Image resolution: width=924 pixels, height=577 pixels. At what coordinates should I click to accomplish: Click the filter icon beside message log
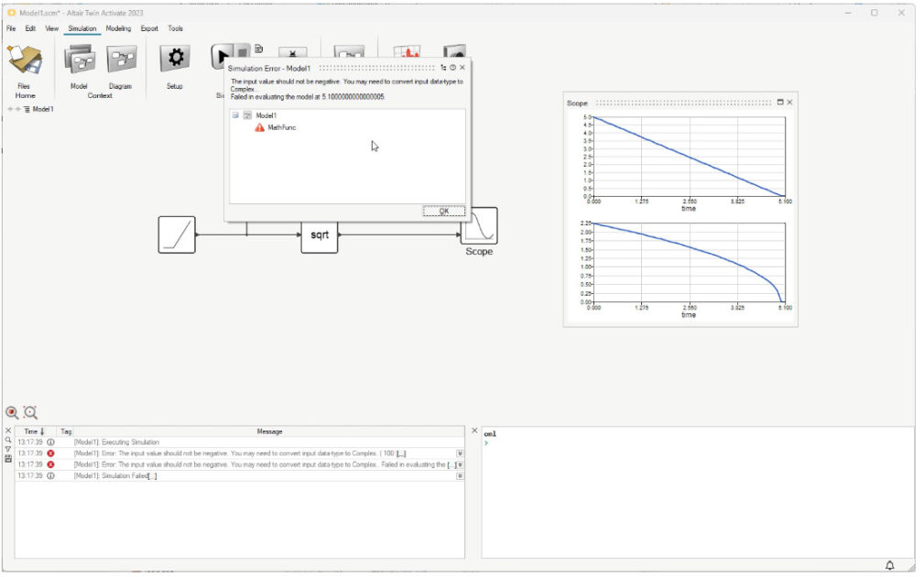coord(8,449)
